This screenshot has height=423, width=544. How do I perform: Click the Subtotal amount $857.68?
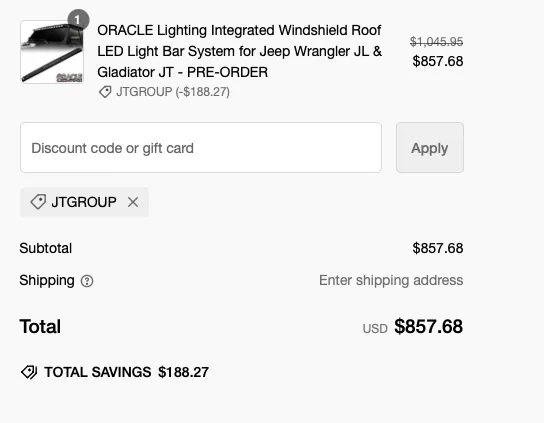click(x=438, y=248)
